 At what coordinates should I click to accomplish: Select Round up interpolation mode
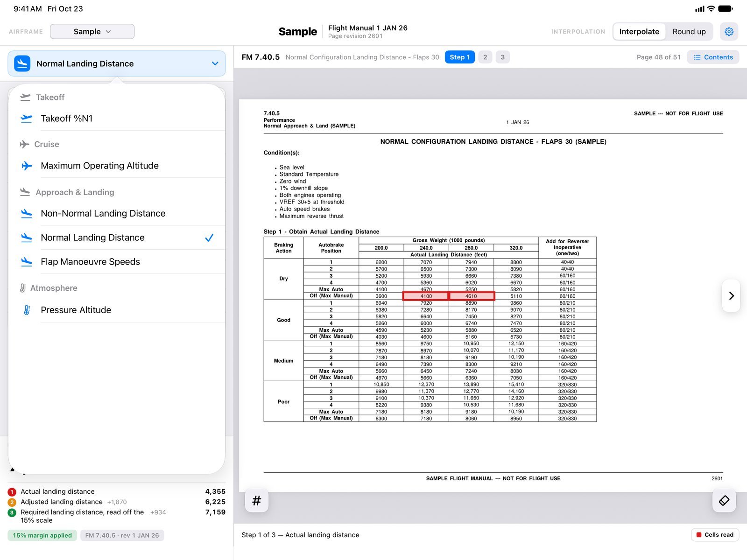click(689, 31)
